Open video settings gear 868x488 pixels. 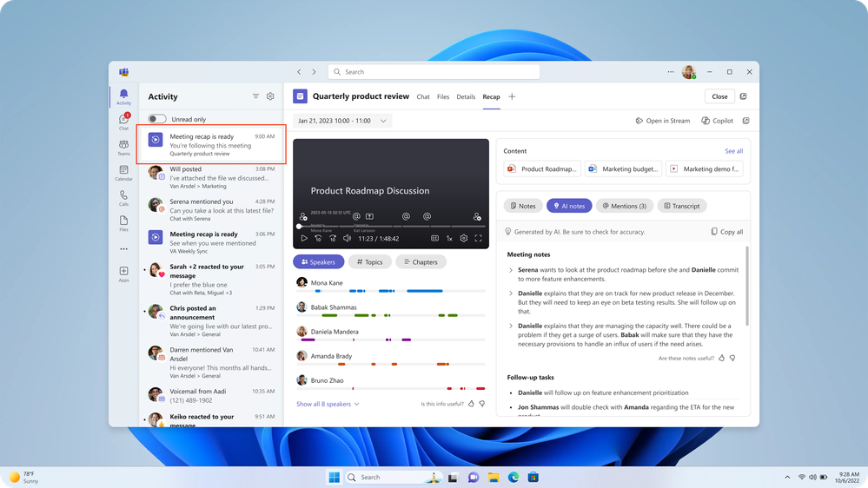tap(464, 239)
